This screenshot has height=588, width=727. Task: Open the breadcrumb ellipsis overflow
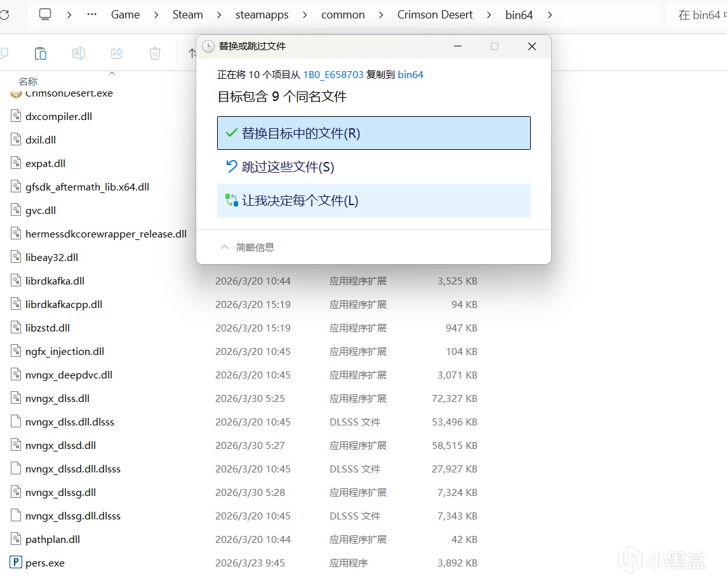tap(92, 15)
